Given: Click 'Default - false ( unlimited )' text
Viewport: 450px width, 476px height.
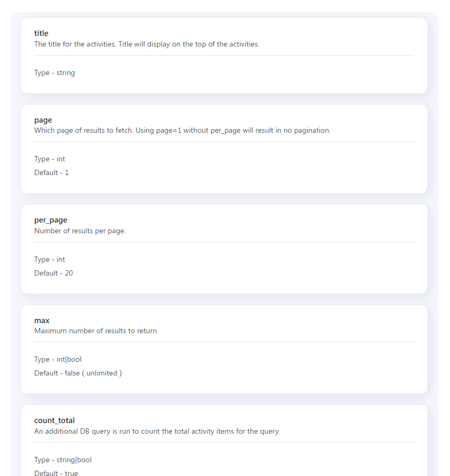Looking at the screenshot, I should pos(78,373).
